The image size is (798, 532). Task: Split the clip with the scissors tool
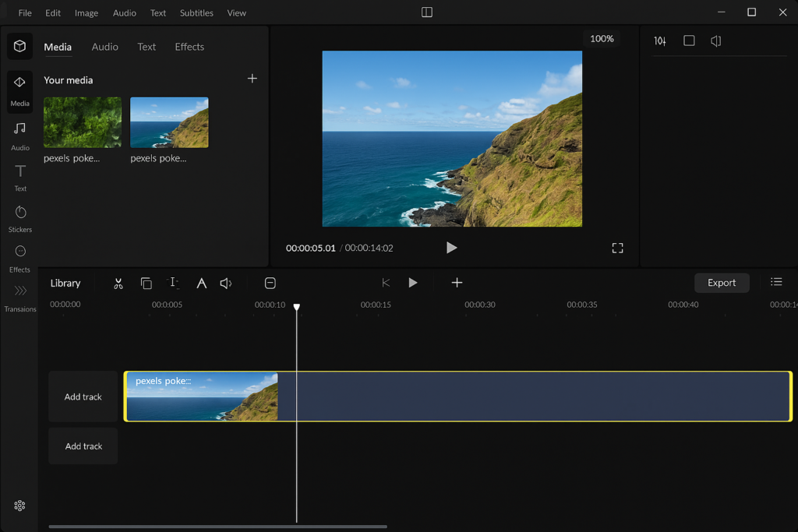coord(118,283)
